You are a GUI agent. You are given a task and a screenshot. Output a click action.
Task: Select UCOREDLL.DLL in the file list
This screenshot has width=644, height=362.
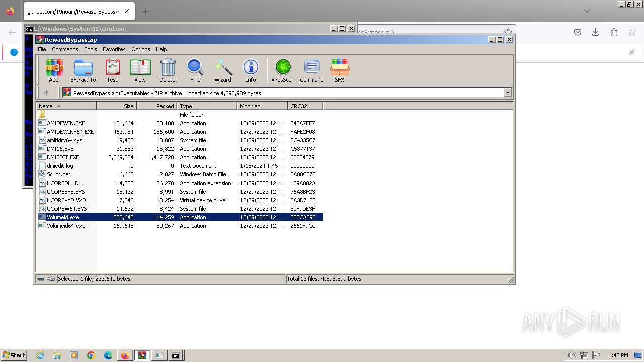click(180, 183)
